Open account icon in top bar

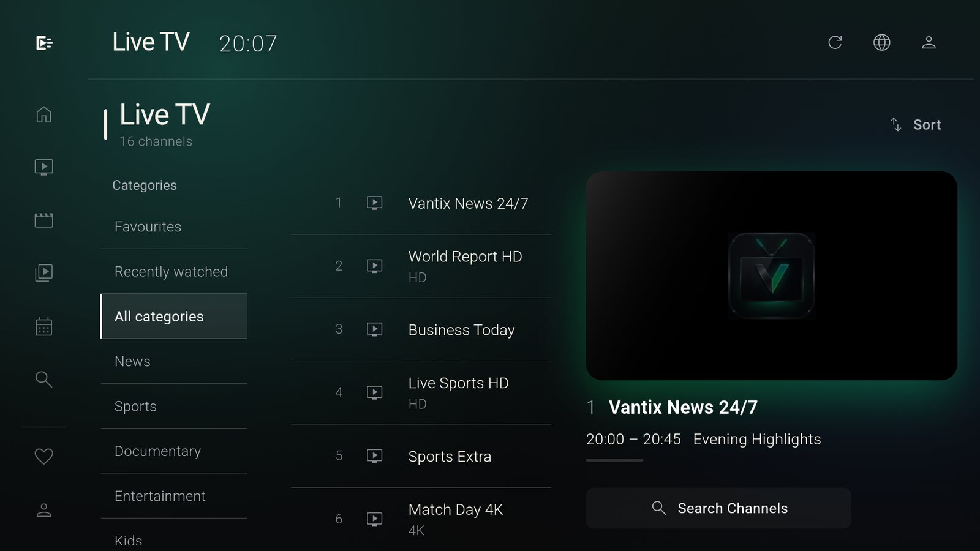[x=929, y=42]
